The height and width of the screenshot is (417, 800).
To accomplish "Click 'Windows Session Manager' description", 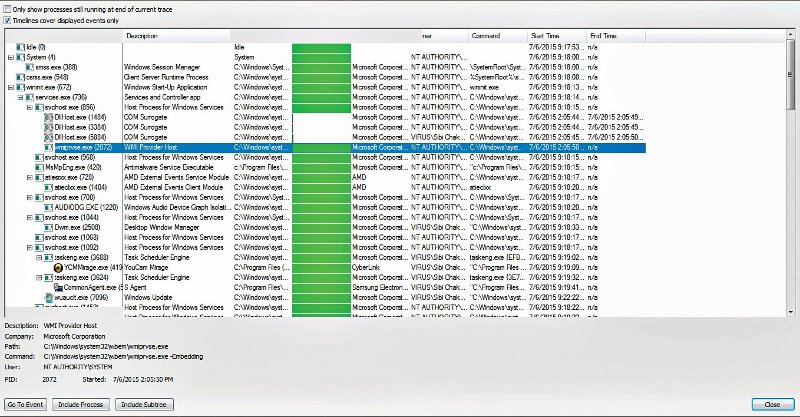I will pos(162,67).
